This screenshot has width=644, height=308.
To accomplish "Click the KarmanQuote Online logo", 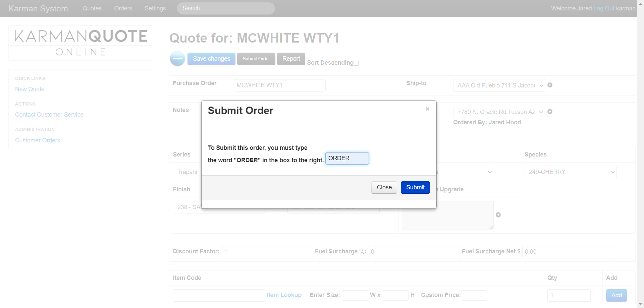I will pyautogui.click(x=81, y=43).
